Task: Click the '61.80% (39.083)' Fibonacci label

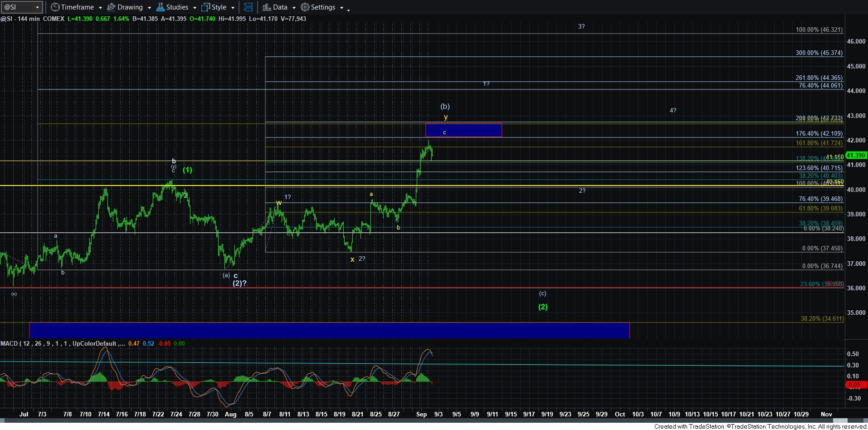Action: point(820,209)
